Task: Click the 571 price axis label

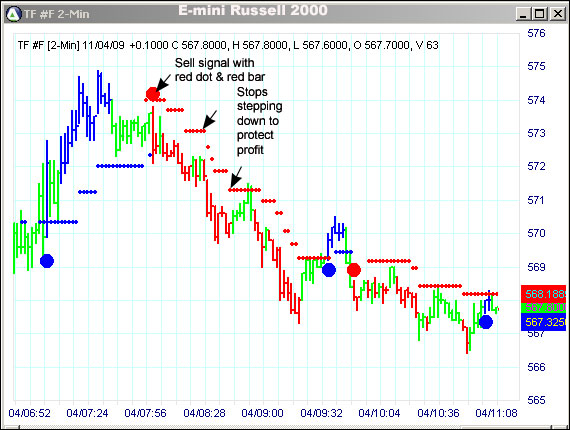Action: [536, 200]
